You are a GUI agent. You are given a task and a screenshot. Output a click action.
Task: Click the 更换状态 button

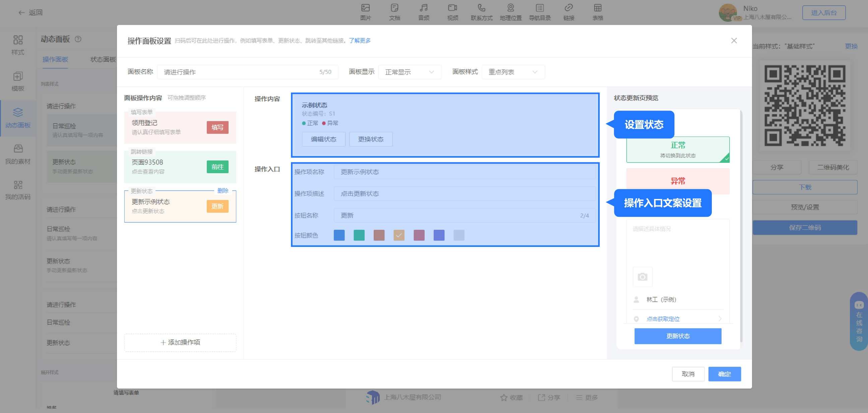(x=371, y=139)
